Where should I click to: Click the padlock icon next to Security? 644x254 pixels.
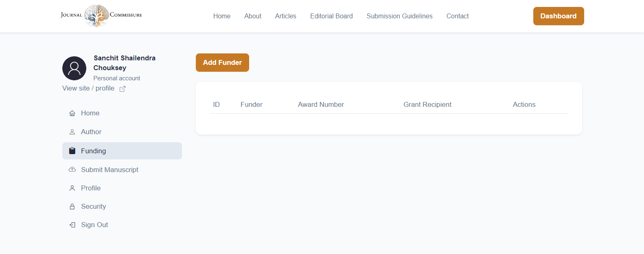pyautogui.click(x=72, y=207)
